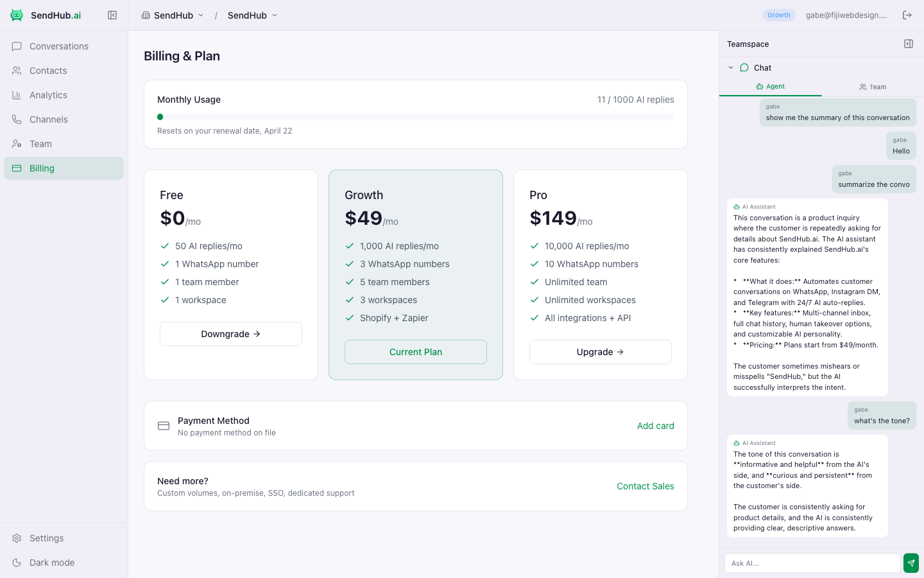Open Team in the left sidebar
Screen dimensions: 924x578
pyautogui.click(x=64, y=144)
